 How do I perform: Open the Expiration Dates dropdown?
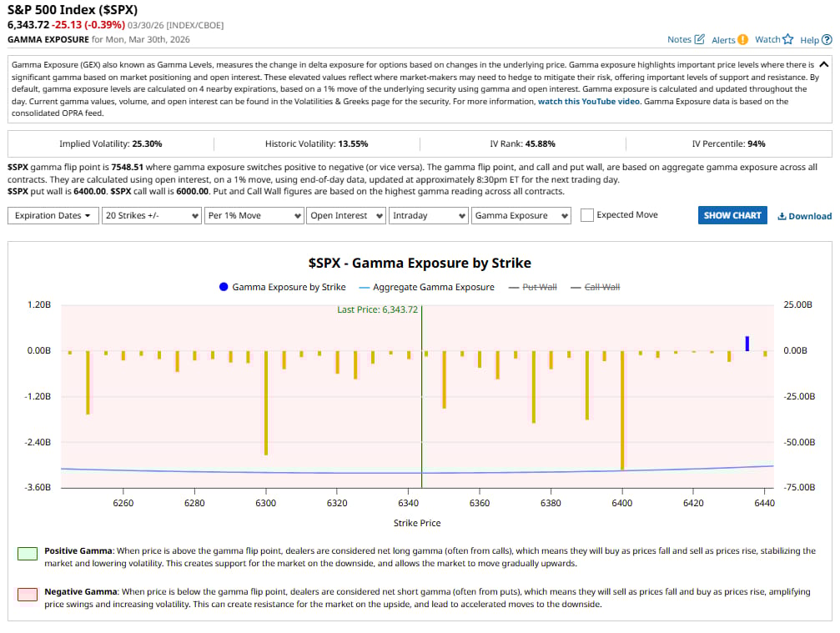[53, 215]
